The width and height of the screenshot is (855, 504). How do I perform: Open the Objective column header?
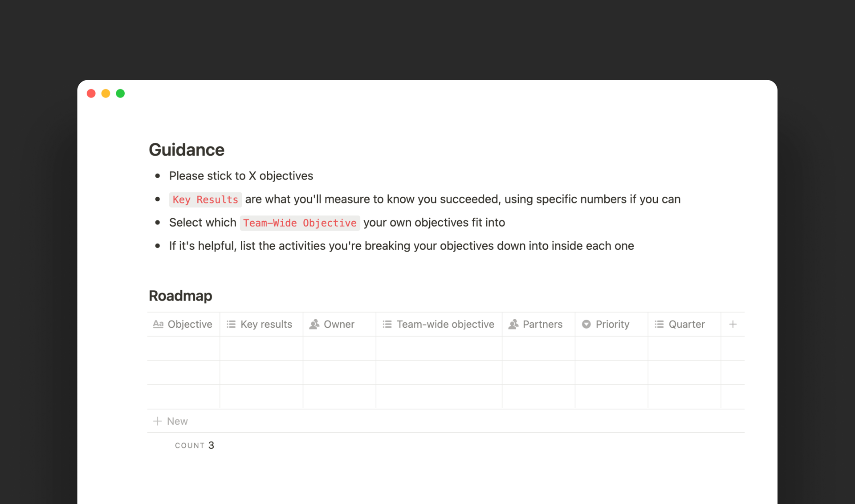(183, 324)
